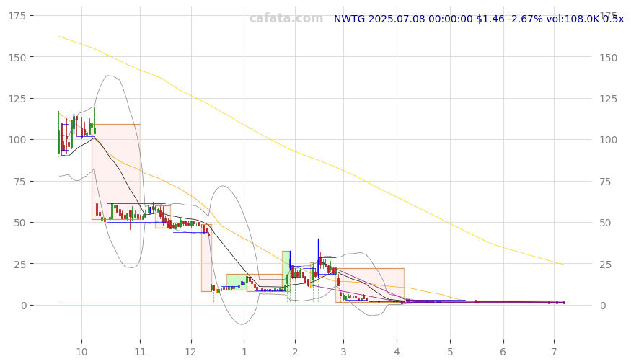Click the NWTG chart title text
The width and height of the screenshot is (631, 364).
[x=479, y=19]
